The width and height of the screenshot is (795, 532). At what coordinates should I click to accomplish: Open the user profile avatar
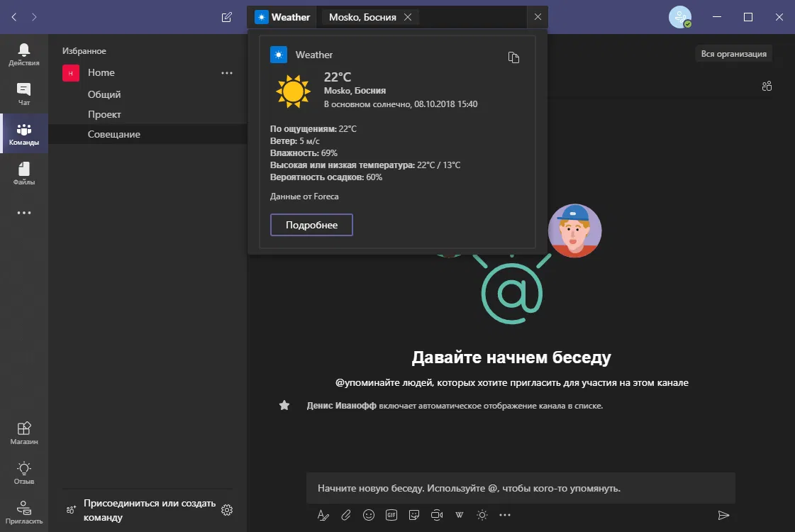click(x=680, y=17)
